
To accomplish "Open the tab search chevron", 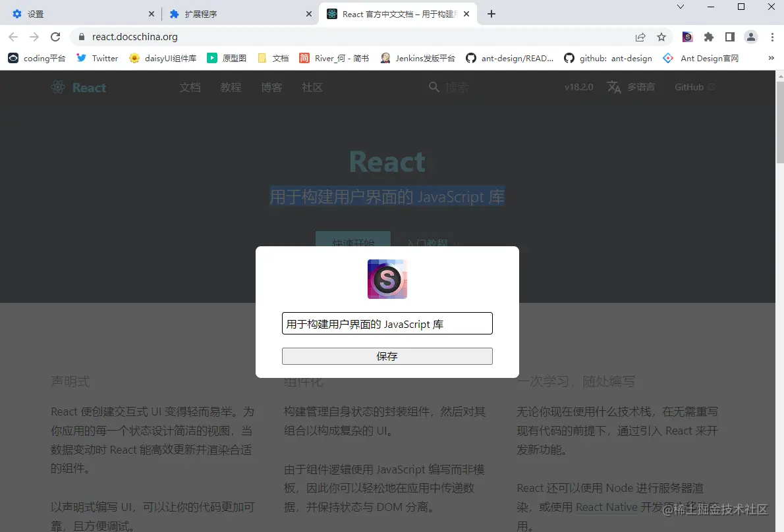I will pyautogui.click(x=681, y=7).
